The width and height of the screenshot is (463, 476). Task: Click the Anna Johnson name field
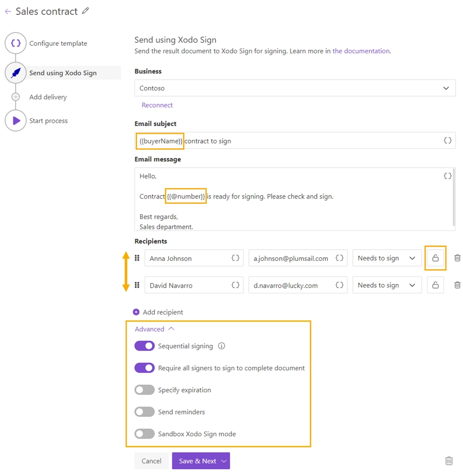[x=194, y=258]
